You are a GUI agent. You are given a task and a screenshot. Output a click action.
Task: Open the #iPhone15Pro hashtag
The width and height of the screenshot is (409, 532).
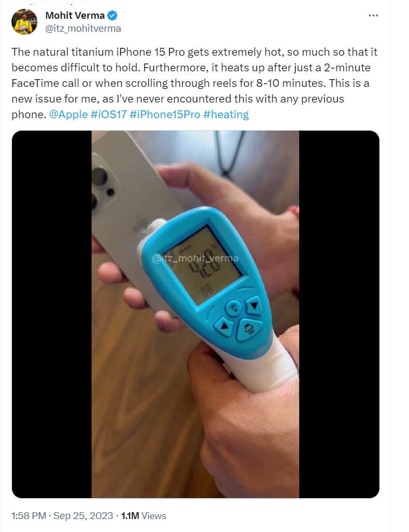[165, 115]
